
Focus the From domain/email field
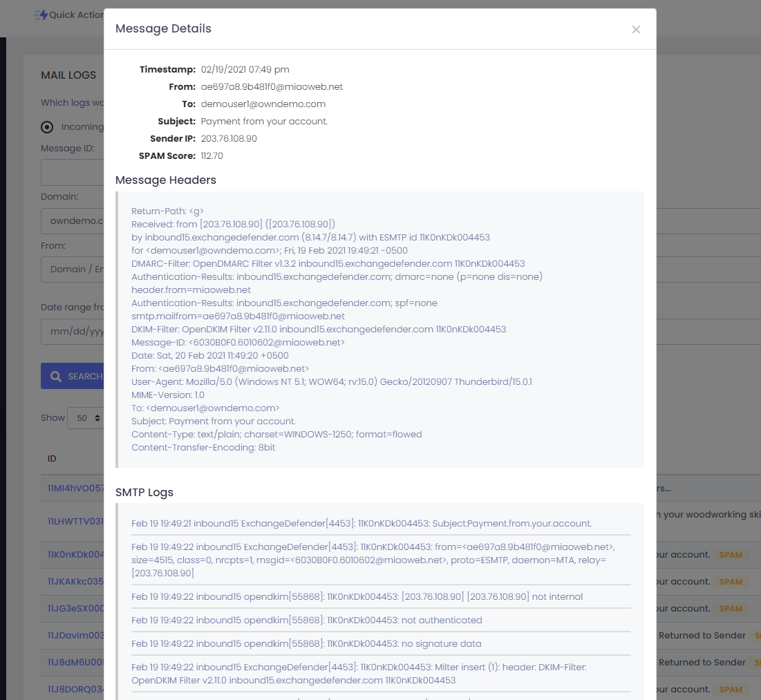[73, 269]
